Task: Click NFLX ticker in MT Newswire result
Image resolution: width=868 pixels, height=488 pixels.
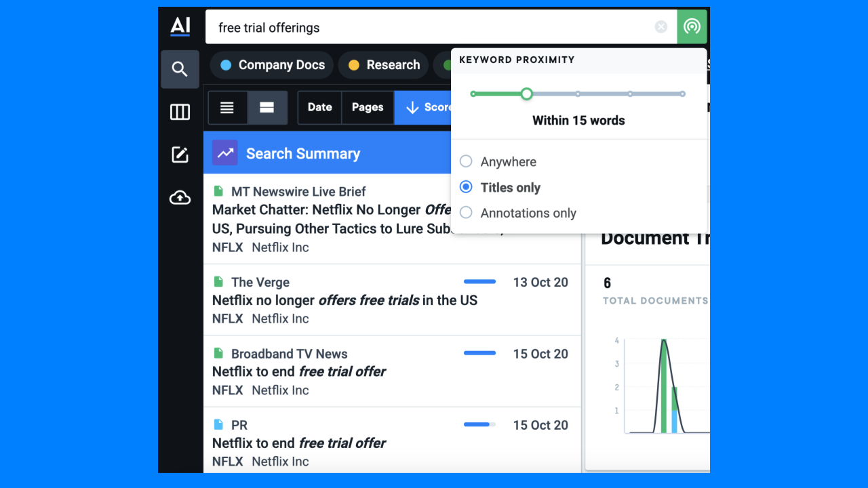Action: pos(227,247)
